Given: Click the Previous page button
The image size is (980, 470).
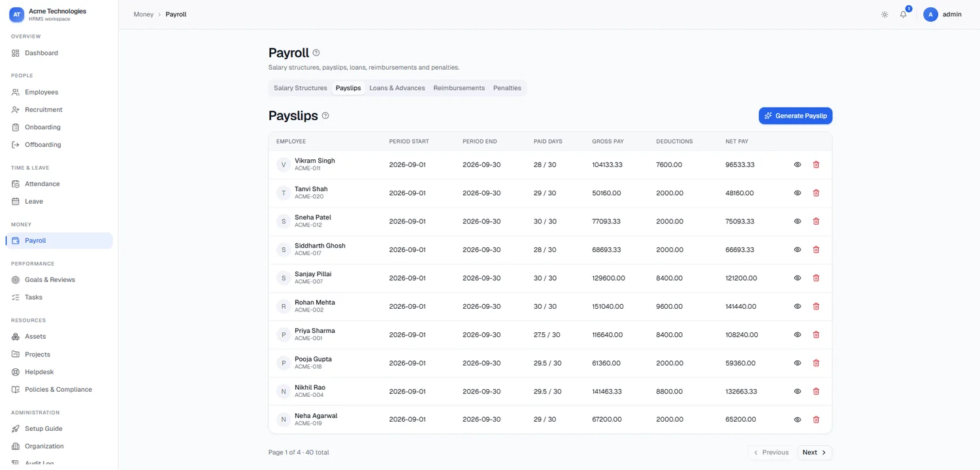Looking at the screenshot, I should click(x=771, y=452).
